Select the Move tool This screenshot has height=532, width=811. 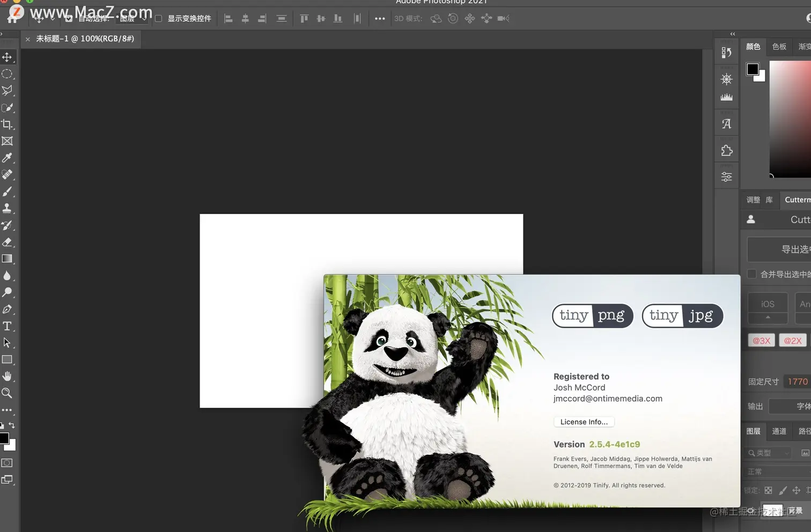click(x=7, y=57)
